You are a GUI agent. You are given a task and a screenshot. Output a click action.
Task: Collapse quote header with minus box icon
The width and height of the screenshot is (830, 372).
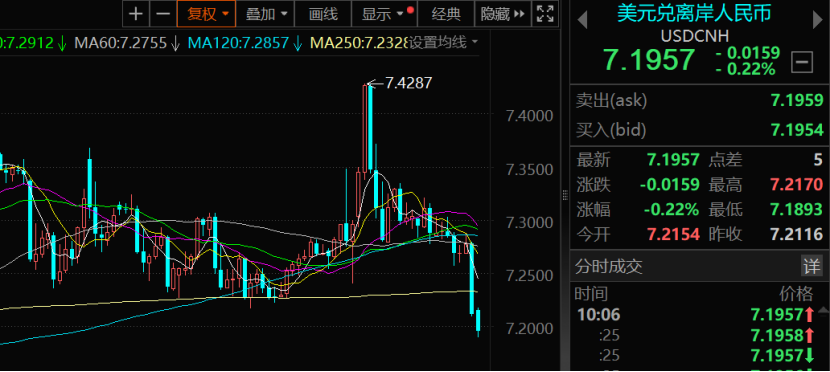[x=802, y=63]
